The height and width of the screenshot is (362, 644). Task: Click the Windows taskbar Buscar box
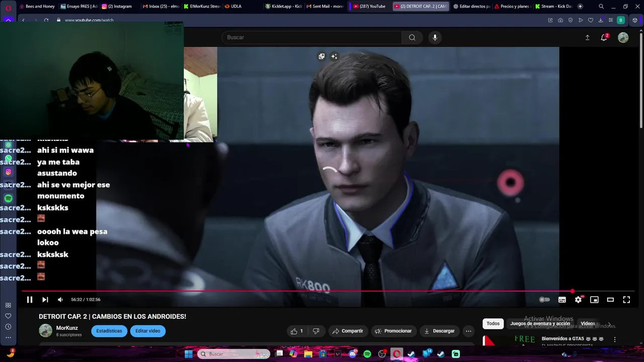(233, 354)
